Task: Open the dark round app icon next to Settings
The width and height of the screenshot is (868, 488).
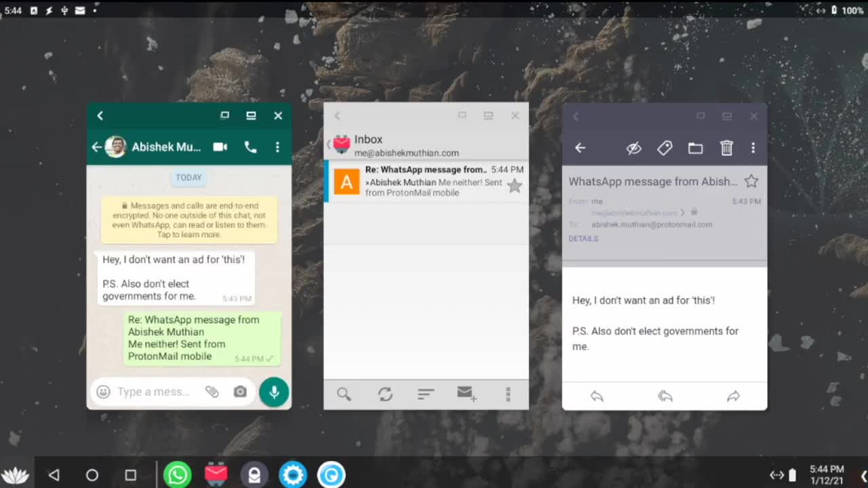Action: [x=254, y=475]
